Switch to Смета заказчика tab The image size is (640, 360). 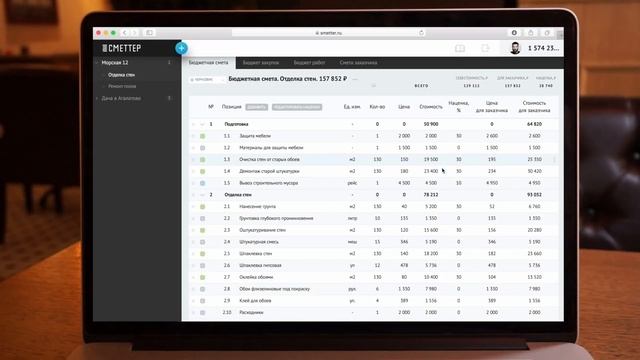pos(358,63)
